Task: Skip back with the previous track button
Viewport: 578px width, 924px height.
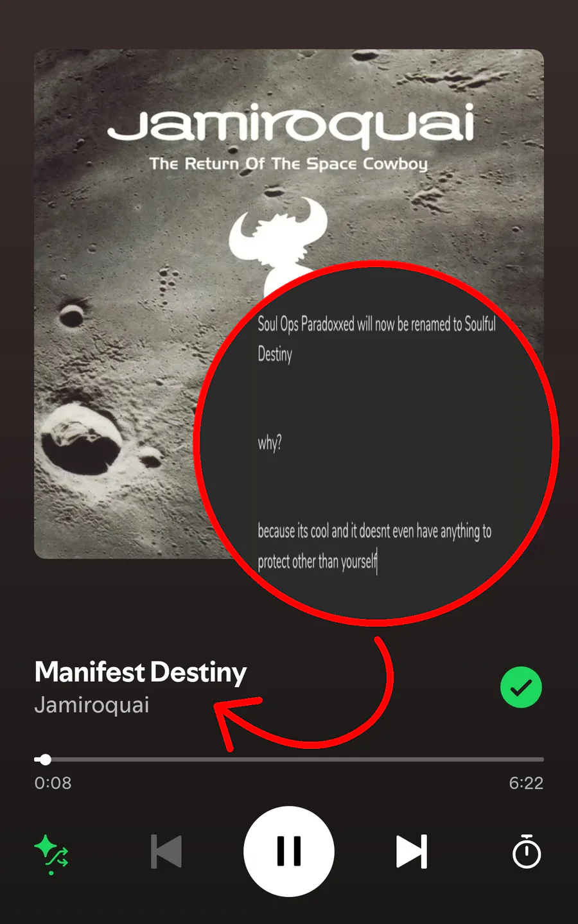Action: click(166, 851)
